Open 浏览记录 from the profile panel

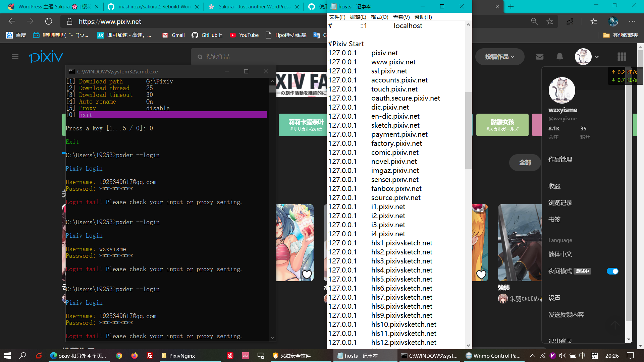click(560, 203)
